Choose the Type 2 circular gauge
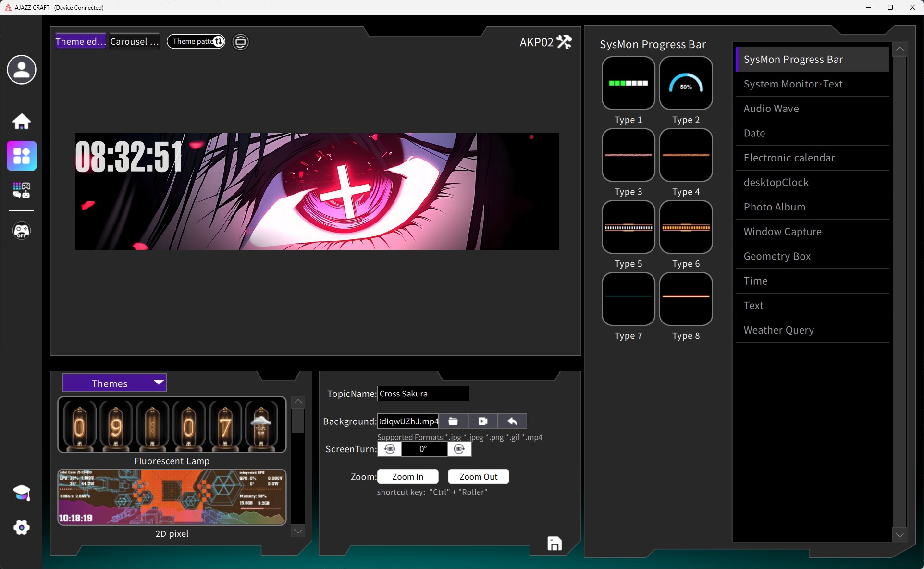The image size is (924, 569). (x=686, y=83)
